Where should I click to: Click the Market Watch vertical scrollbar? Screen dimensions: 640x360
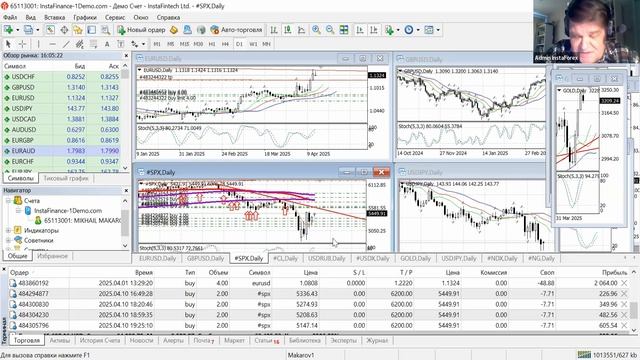click(x=125, y=117)
